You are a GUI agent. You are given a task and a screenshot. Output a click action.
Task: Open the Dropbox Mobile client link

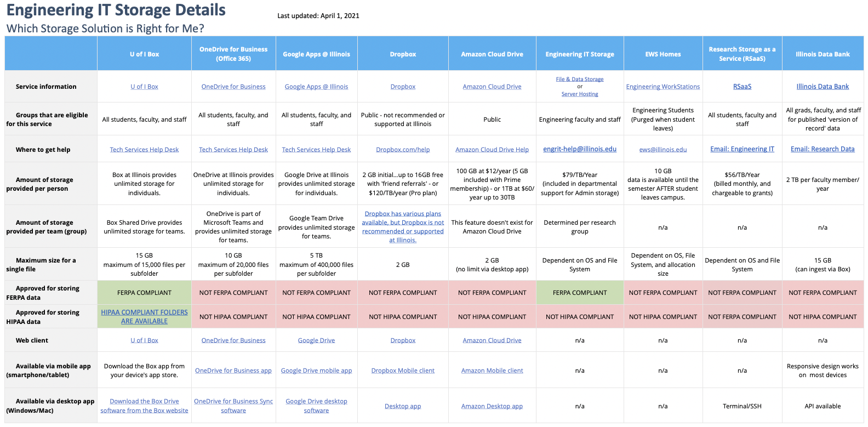click(x=403, y=371)
